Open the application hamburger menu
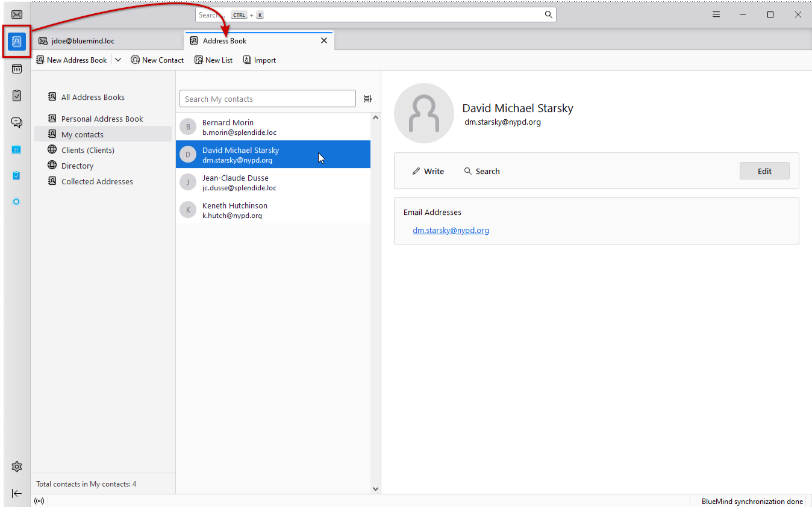Screen dimensions: 812x507 [716, 15]
